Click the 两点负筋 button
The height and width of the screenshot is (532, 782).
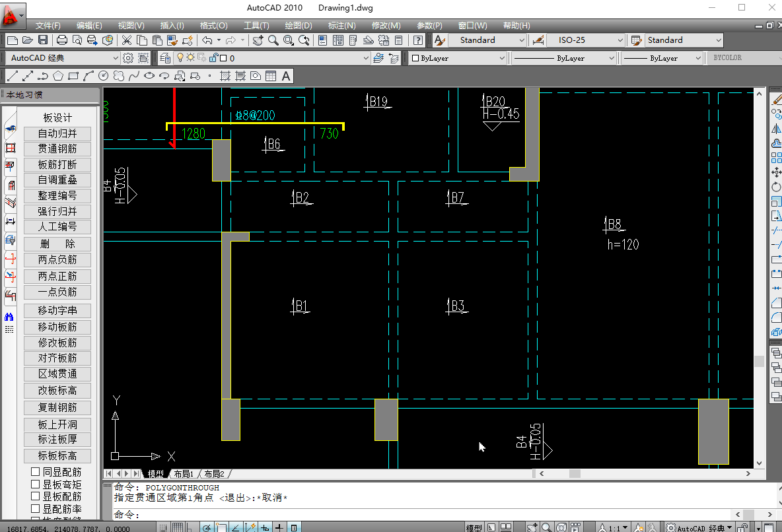click(x=57, y=260)
